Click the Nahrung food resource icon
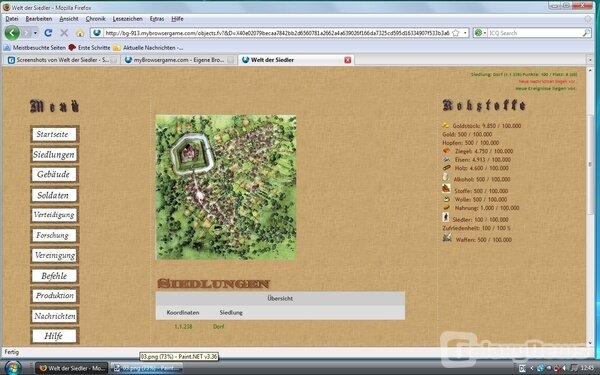 tap(446, 207)
